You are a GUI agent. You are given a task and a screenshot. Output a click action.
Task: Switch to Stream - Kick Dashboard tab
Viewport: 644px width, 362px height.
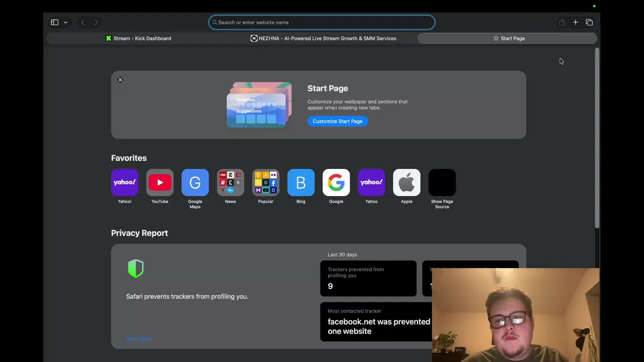point(138,38)
